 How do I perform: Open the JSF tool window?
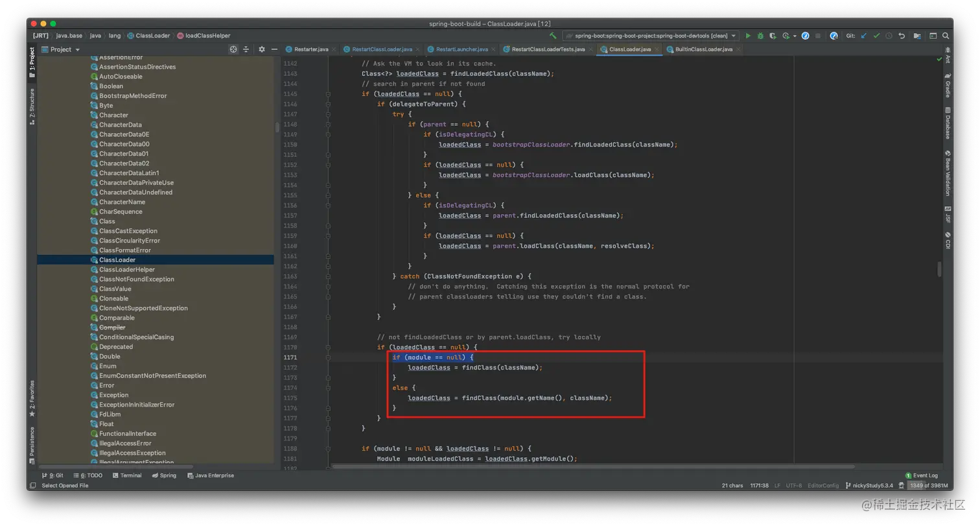pos(948,215)
